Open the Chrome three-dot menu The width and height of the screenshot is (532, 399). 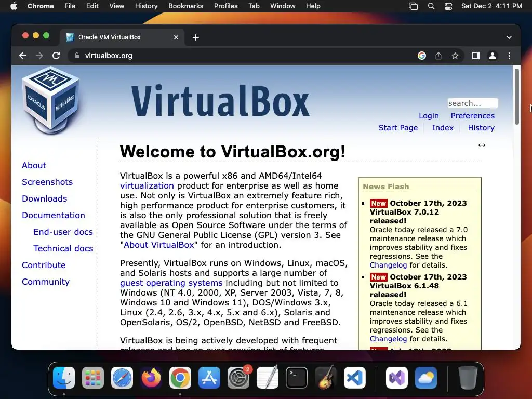[509, 56]
